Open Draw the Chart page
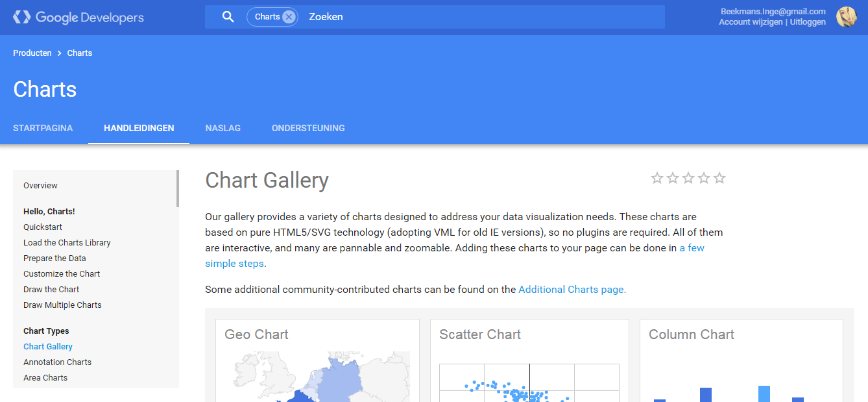Screen dimensions: 868x402 (x=51, y=290)
